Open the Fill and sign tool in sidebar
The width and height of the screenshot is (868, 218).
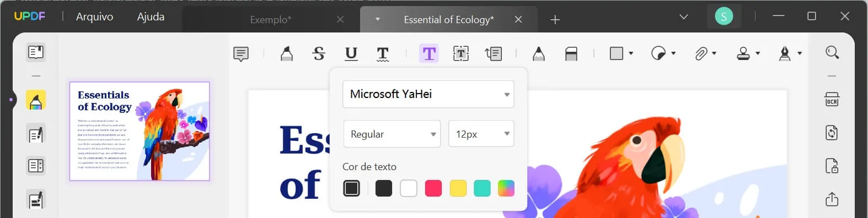click(x=36, y=199)
